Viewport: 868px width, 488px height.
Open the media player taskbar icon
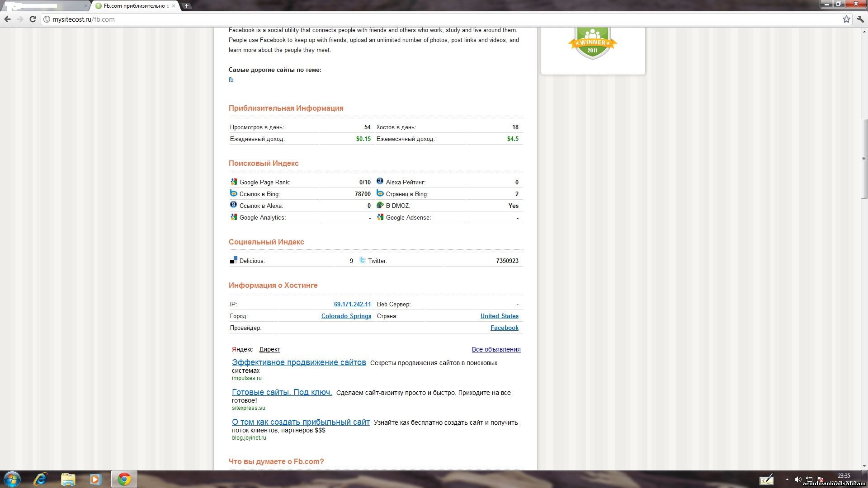[x=95, y=479]
